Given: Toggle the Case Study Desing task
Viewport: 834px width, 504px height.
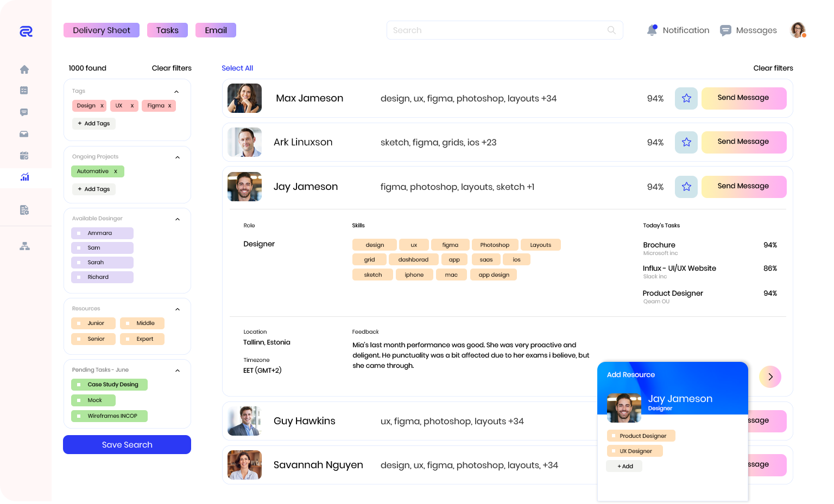Looking at the screenshot, I should [x=79, y=385].
